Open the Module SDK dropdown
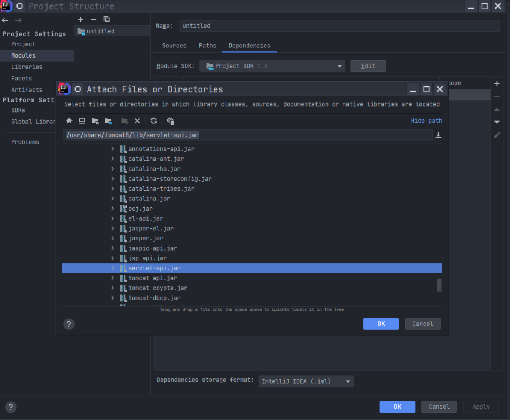 272,66
